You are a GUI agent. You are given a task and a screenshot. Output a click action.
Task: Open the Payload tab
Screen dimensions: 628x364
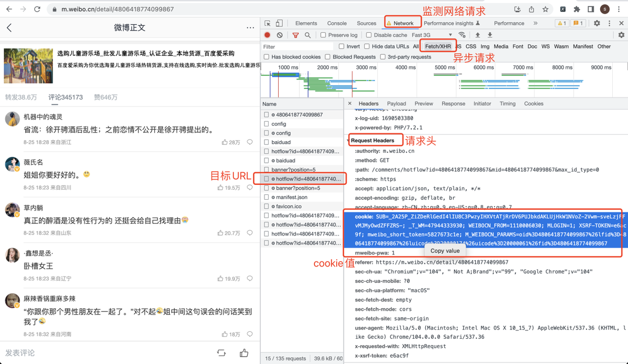pyautogui.click(x=397, y=104)
